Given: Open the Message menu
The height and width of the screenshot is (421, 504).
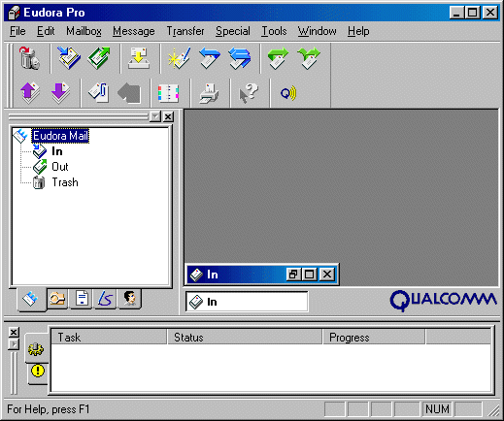Looking at the screenshot, I should [134, 31].
